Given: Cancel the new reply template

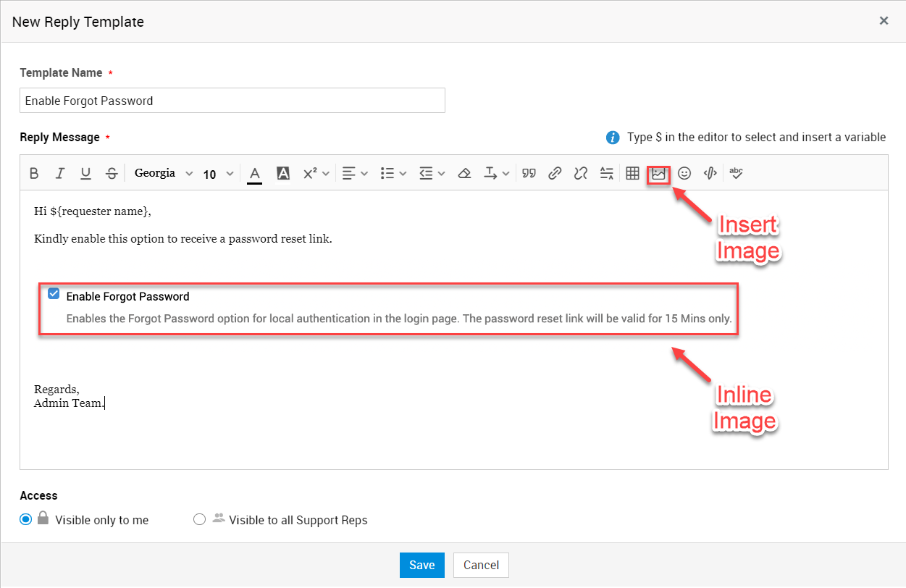Looking at the screenshot, I should (481, 565).
